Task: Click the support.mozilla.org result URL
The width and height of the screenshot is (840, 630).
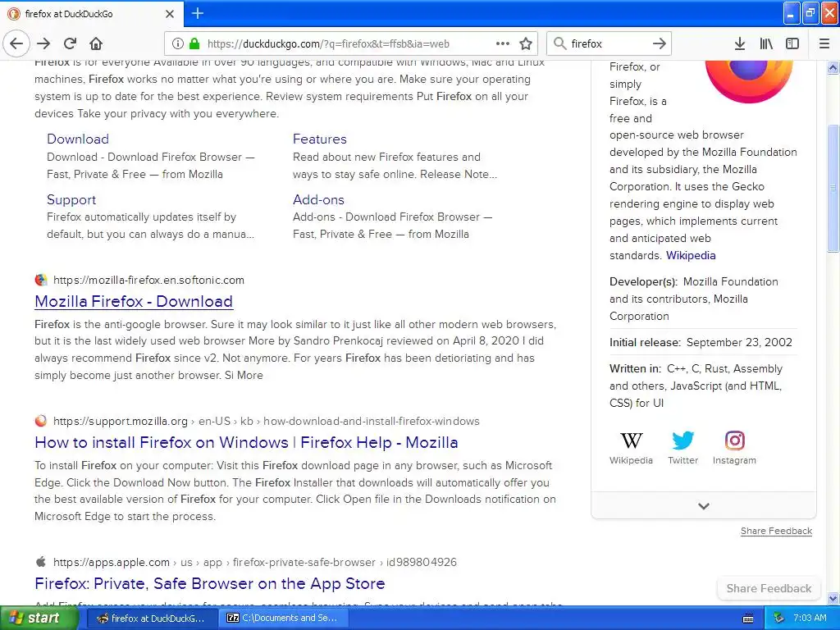Action: [267, 421]
